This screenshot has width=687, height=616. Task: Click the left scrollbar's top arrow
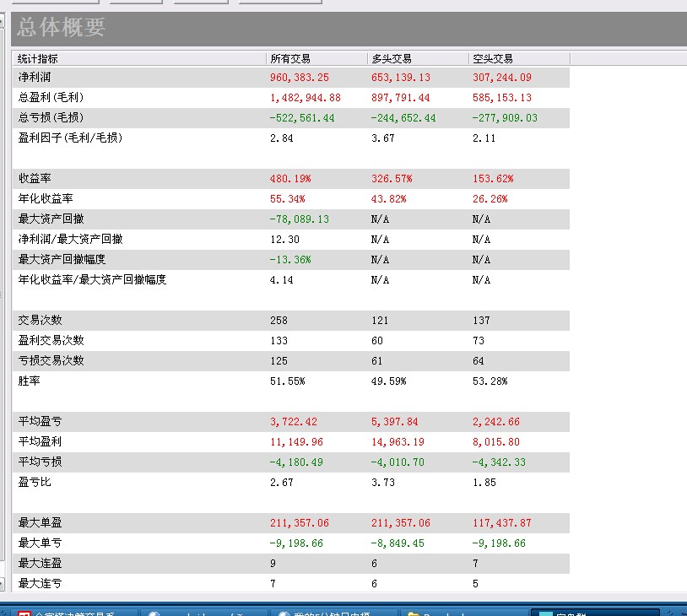click(x=3, y=20)
